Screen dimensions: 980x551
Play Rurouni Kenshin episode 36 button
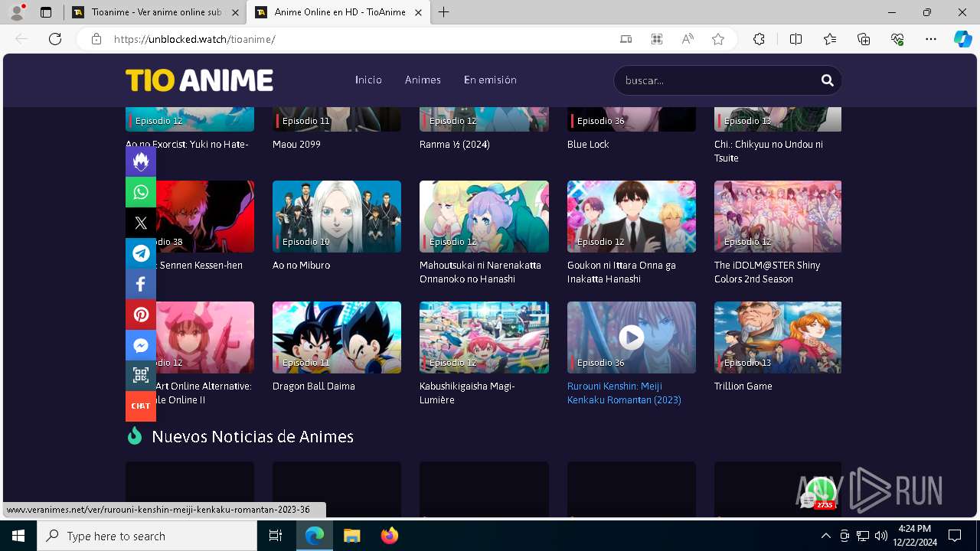pyautogui.click(x=632, y=337)
